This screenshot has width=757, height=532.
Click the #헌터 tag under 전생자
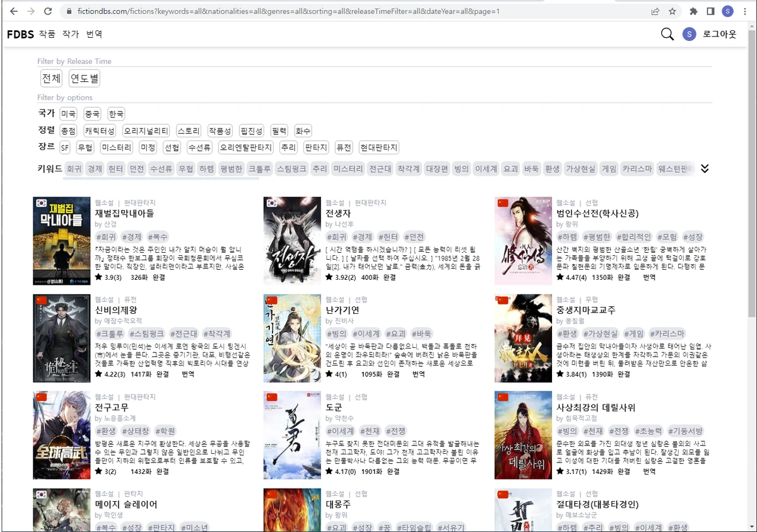point(389,237)
